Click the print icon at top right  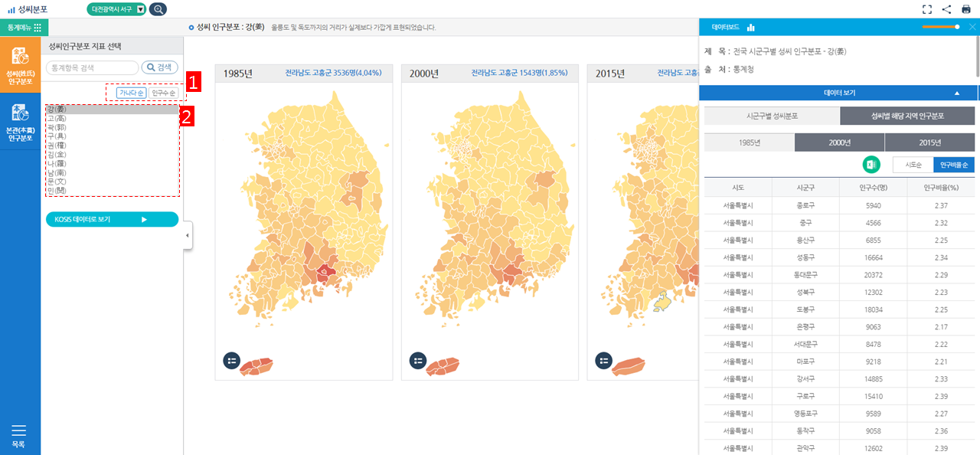click(965, 9)
